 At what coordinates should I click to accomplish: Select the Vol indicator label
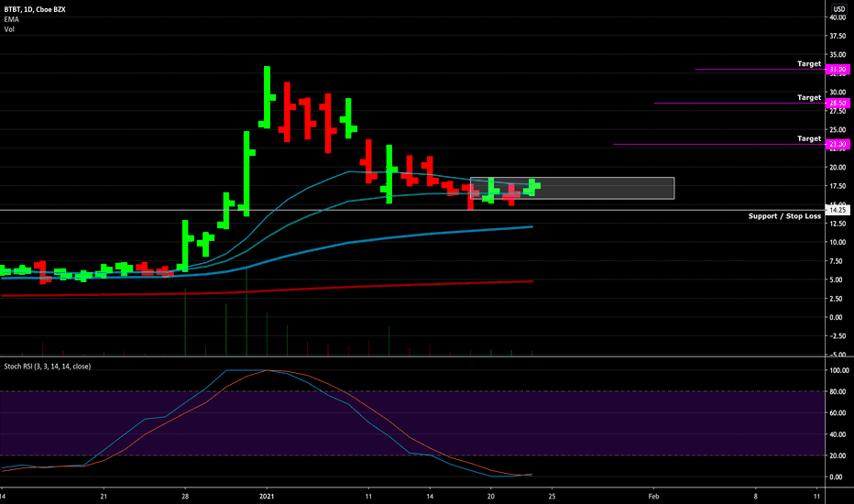[9, 29]
